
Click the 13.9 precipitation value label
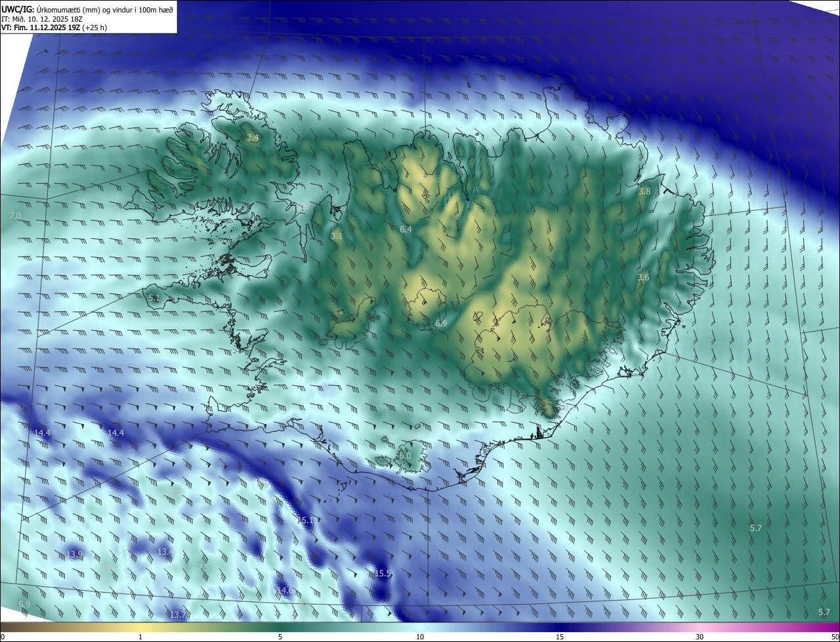(75, 554)
